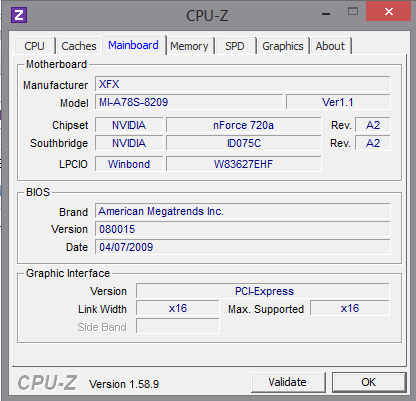Click the nForce 720a chipset value
Viewport: 416px width, 401px height.
coord(244,125)
